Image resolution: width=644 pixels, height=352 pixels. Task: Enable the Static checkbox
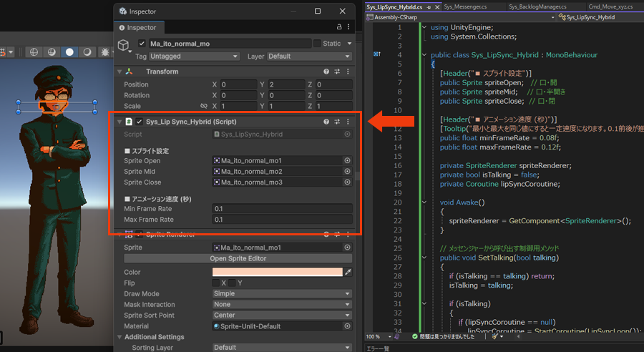(x=317, y=44)
